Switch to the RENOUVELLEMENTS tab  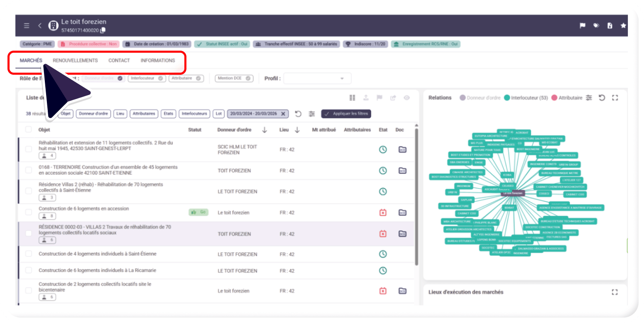pyautogui.click(x=75, y=61)
